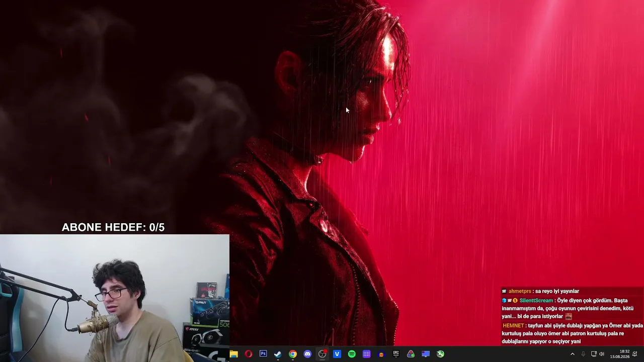The width and height of the screenshot is (644, 362).
Task: Show hidden system tray icons
Action: pyautogui.click(x=572, y=354)
